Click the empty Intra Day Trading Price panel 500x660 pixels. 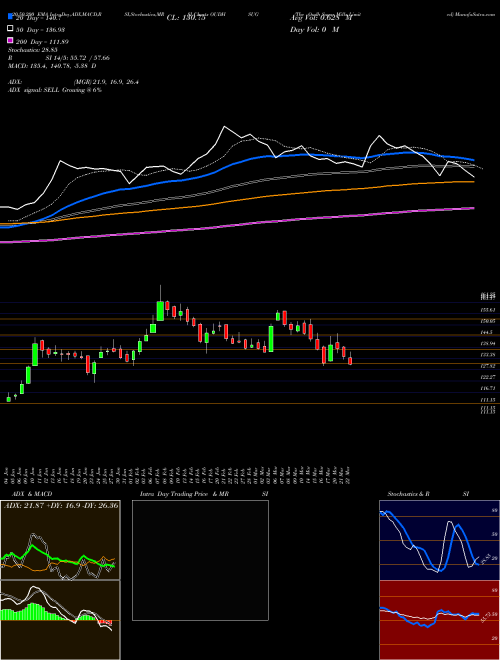point(200,560)
